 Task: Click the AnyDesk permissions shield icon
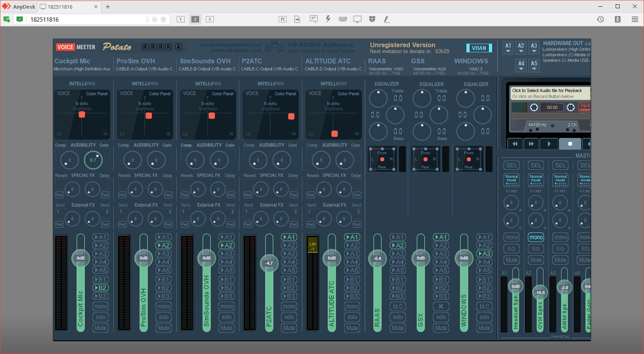click(372, 19)
